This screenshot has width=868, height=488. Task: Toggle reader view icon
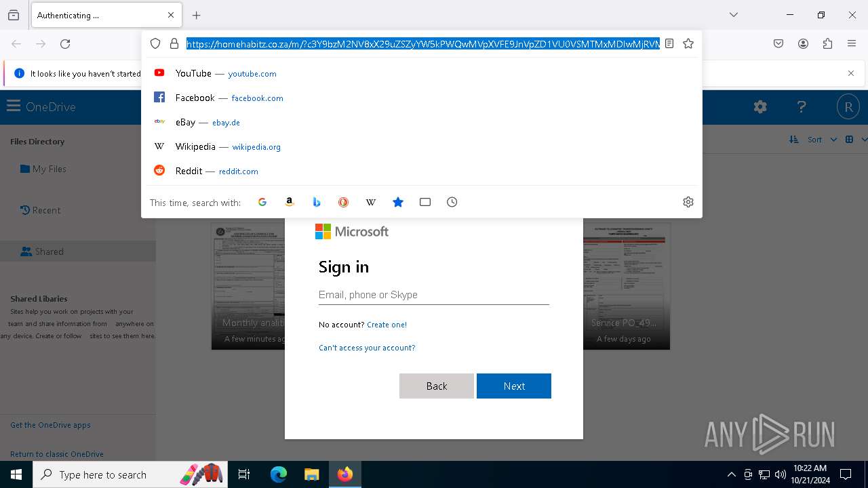[x=669, y=43]
